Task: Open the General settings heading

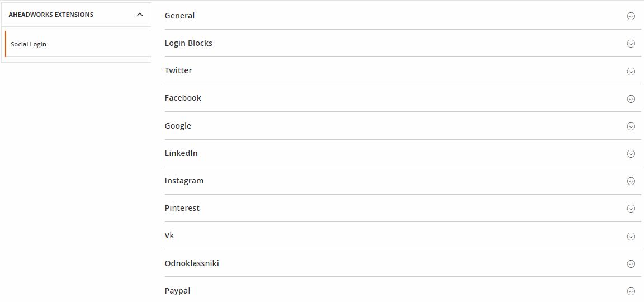Action: point(179,16)
